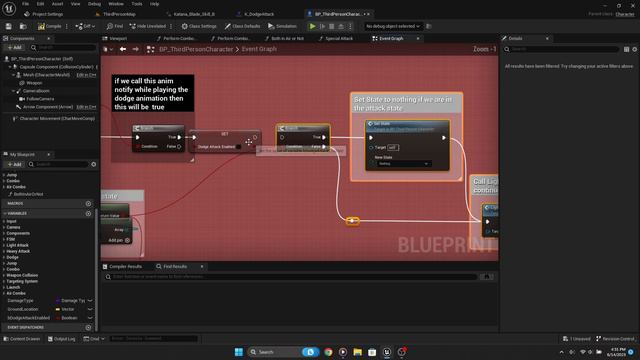640x360 pixels.
Task: Open the Edit menu
Action: [x=40, y=4]
